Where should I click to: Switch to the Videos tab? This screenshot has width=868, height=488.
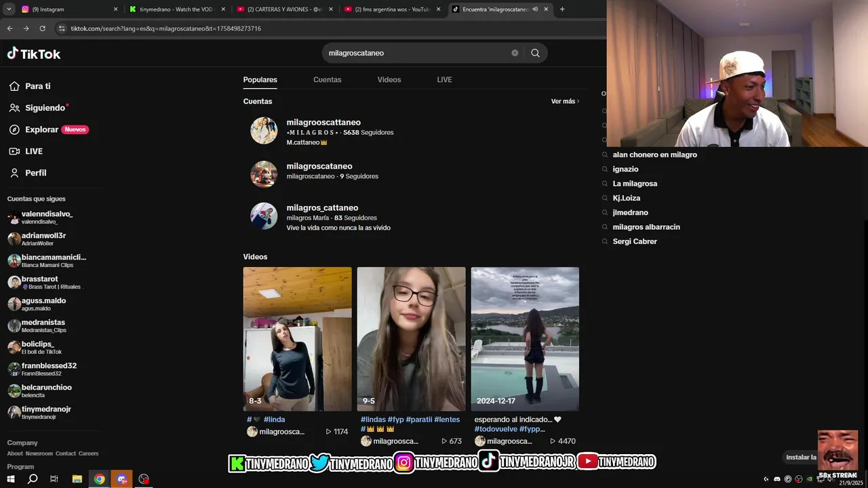[389, 79]
